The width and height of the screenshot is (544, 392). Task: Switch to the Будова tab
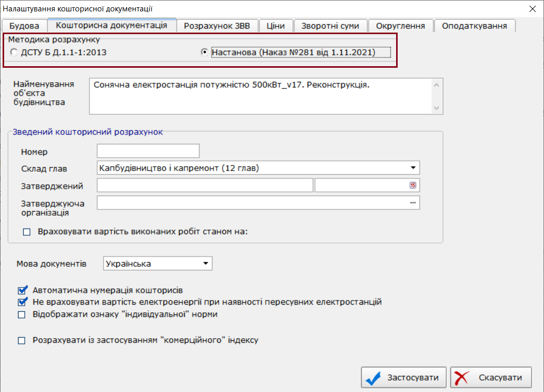(x=24, y=26)
